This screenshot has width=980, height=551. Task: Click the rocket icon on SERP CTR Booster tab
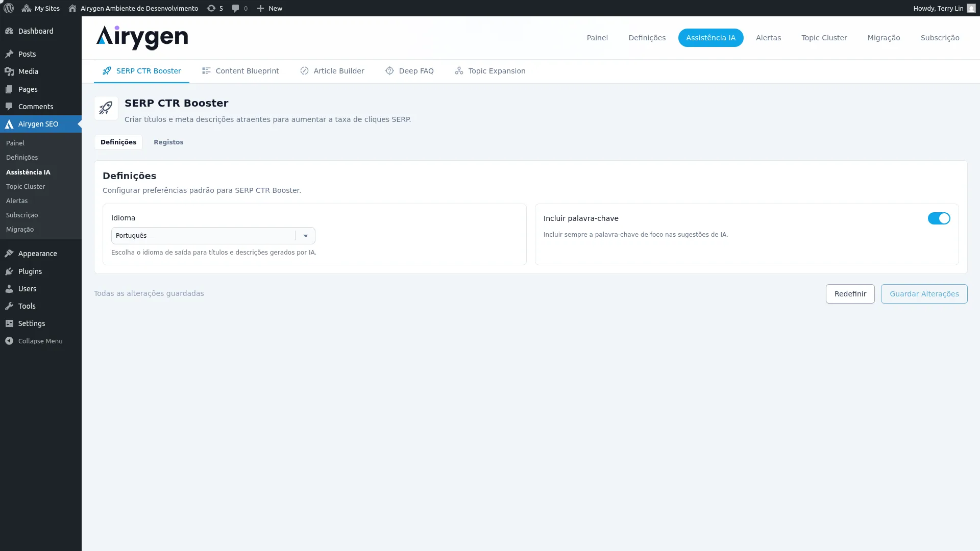pos(107,71)
